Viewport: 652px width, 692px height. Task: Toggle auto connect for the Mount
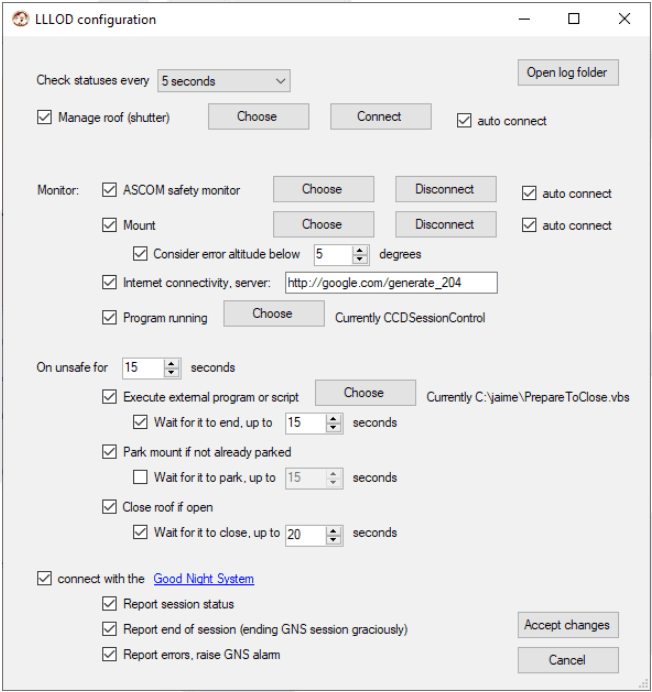coord(529,225)
